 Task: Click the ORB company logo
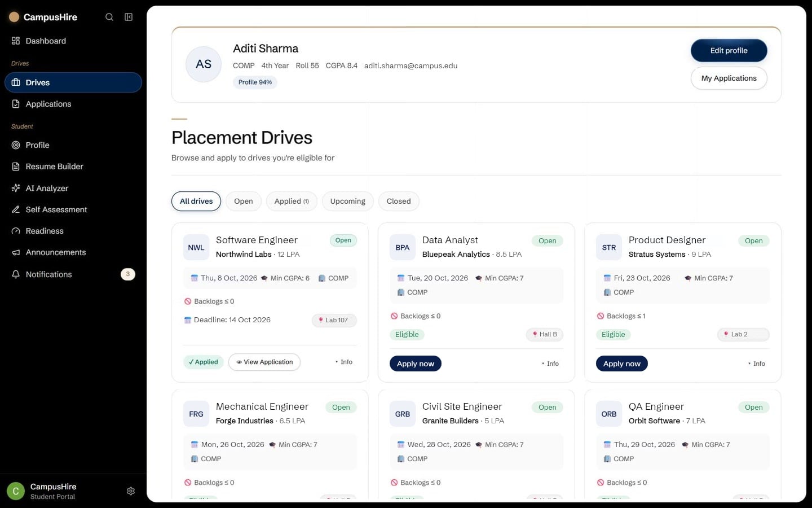coord(609,414)
